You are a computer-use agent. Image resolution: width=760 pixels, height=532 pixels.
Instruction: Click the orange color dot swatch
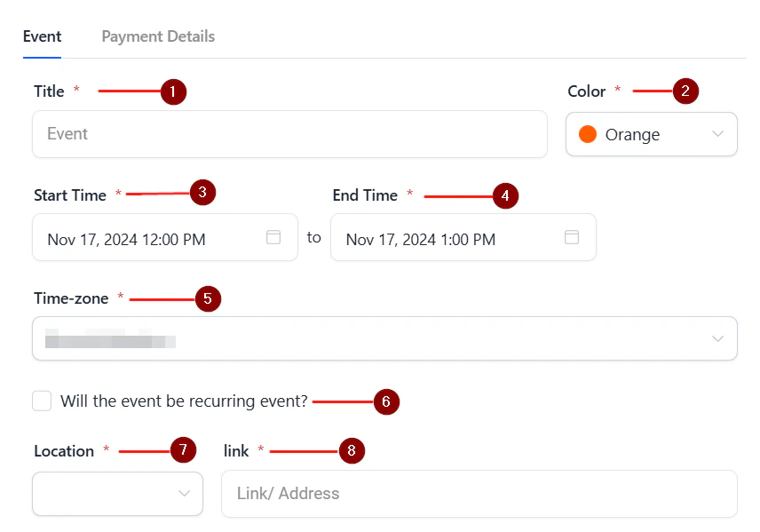[x=588, y=134]
